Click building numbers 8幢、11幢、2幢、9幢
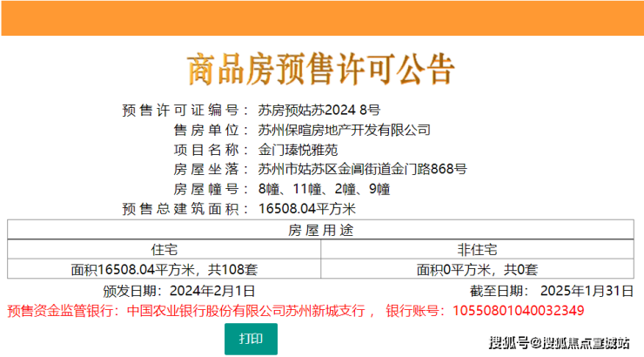Image resolution: width=644 pixels, height=357 pixels. click(324, 189)
